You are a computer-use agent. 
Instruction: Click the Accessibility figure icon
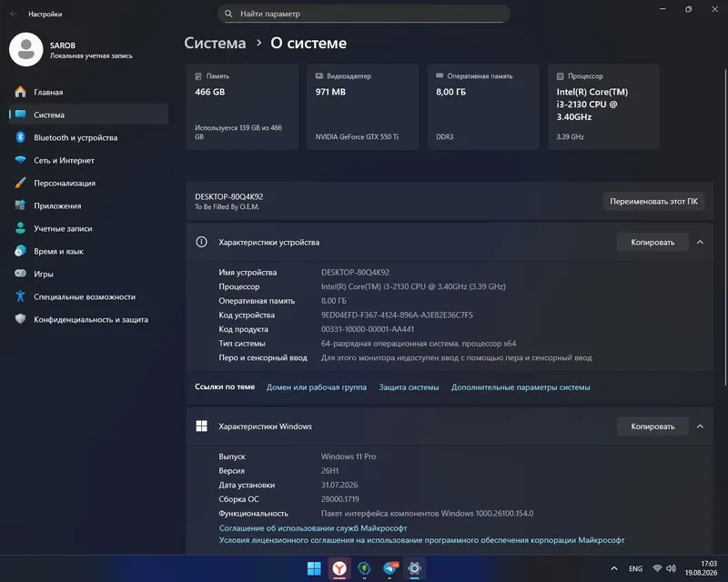[20, 296]
